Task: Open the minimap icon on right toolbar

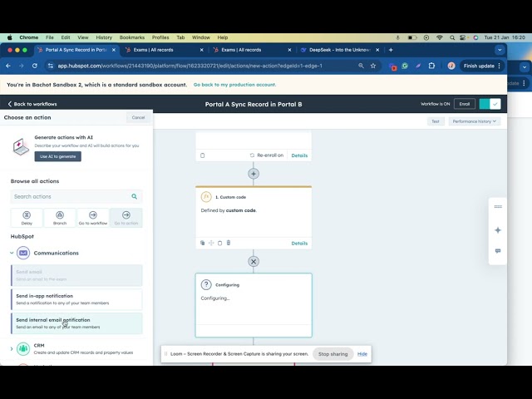Action: click(x=498, y=207)
